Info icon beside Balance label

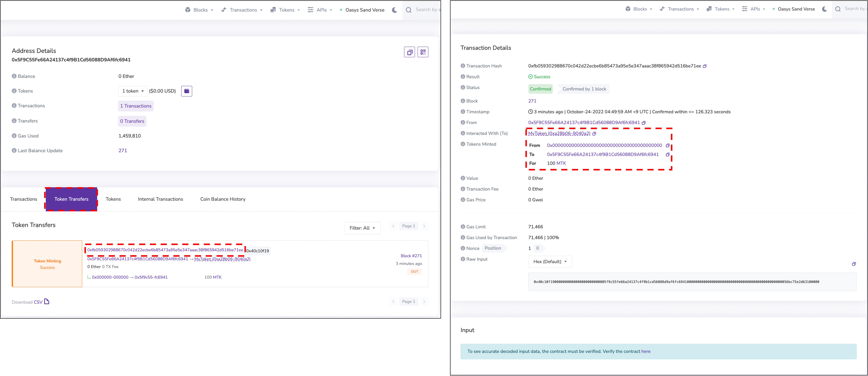[14, 76]
